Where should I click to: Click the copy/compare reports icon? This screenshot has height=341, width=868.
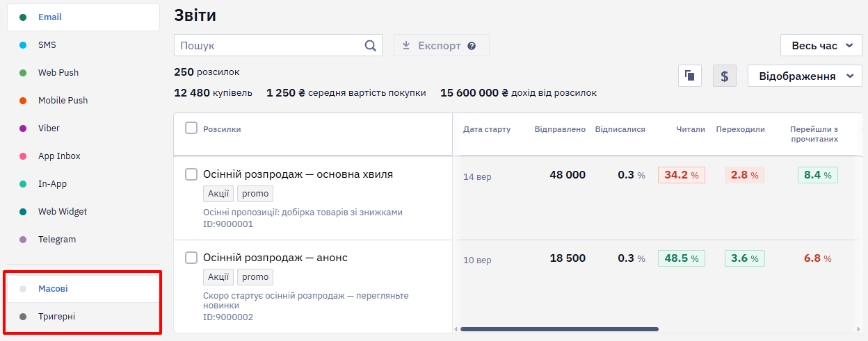(x=689, y=76)
